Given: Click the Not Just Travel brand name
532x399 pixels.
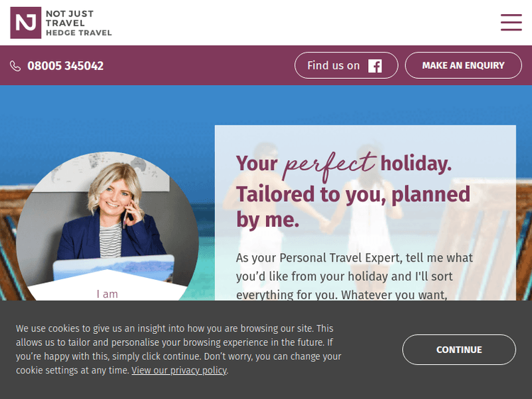Looking at the screenshot, I should click(70, 18).
